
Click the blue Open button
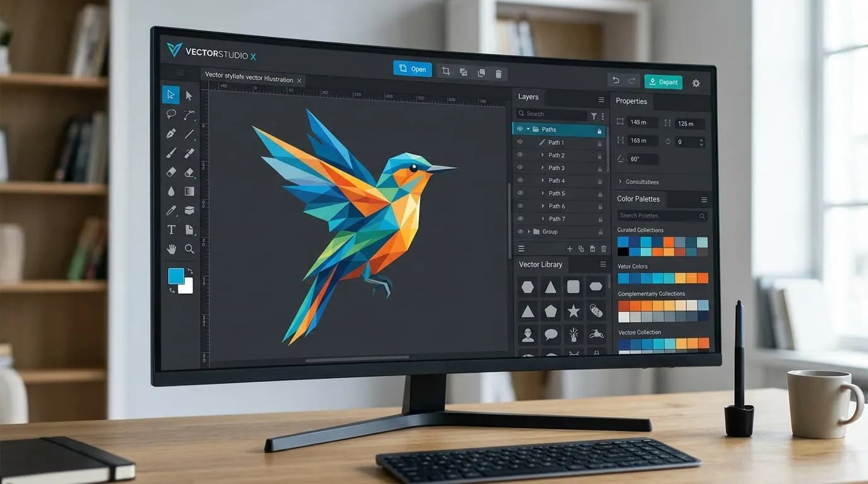(413, 69)
